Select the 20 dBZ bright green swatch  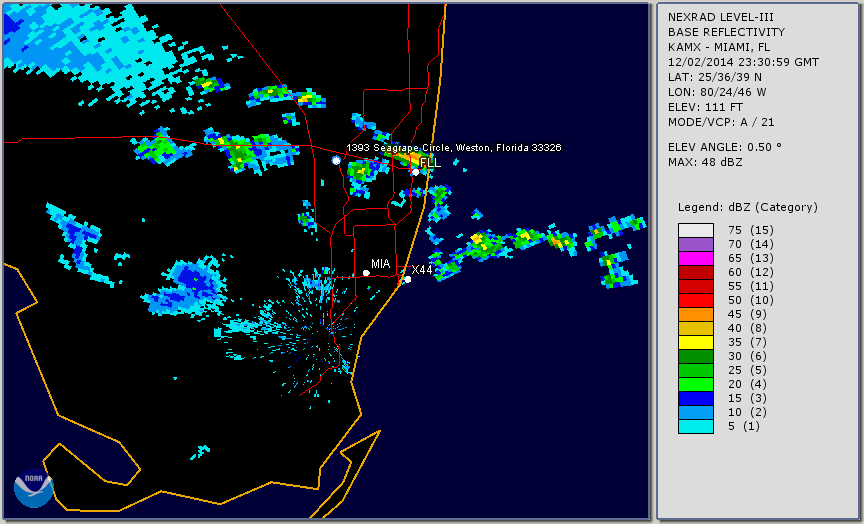(x=696, y=385)
